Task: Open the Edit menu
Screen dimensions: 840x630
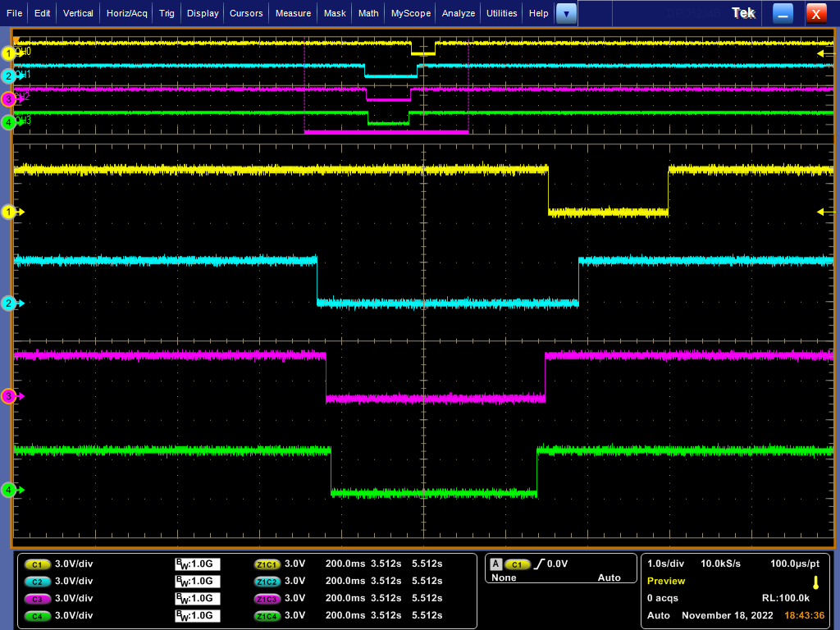Action: coord(43,13)
